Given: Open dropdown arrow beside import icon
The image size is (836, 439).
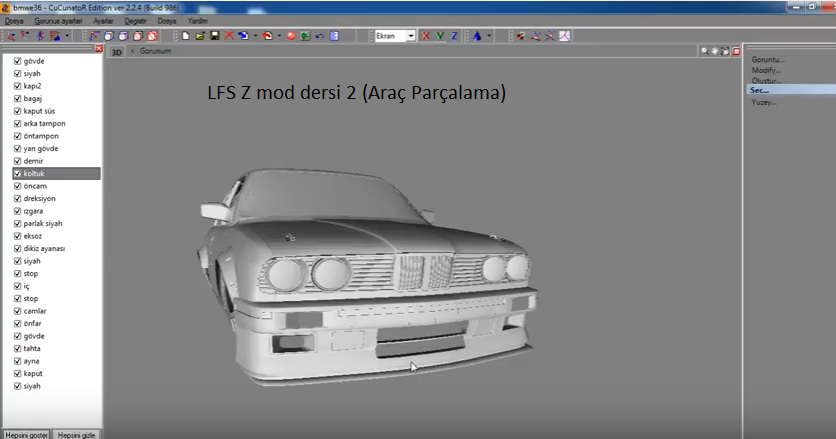Looking at the screenshot, I should pyautogui.click(x=255, y=36).
